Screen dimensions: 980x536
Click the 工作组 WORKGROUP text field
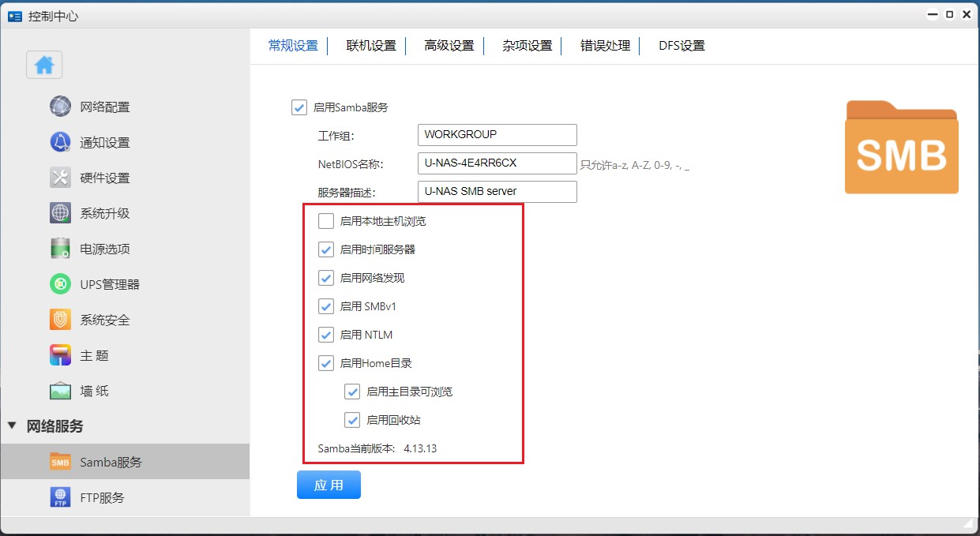pos(497,134)
